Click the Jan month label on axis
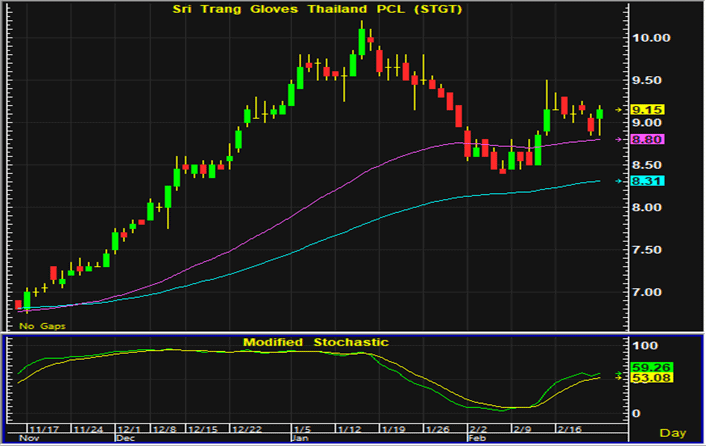Viewport: 706px width, 446px height. coord(299,438)
